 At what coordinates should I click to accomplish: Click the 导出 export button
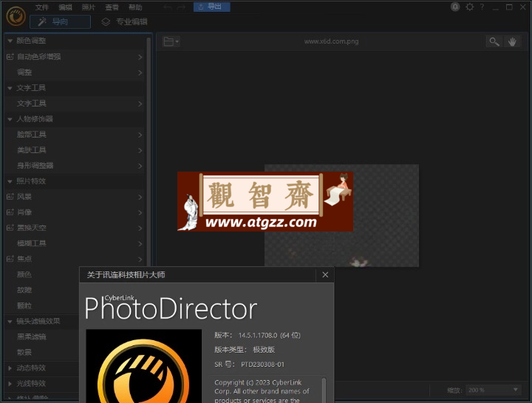coord(212,7)
